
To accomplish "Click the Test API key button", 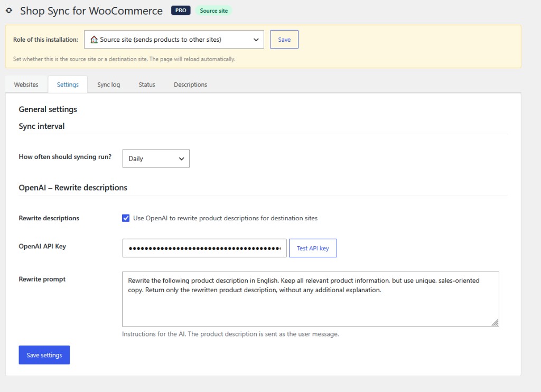I will click(x=313, y=248).
